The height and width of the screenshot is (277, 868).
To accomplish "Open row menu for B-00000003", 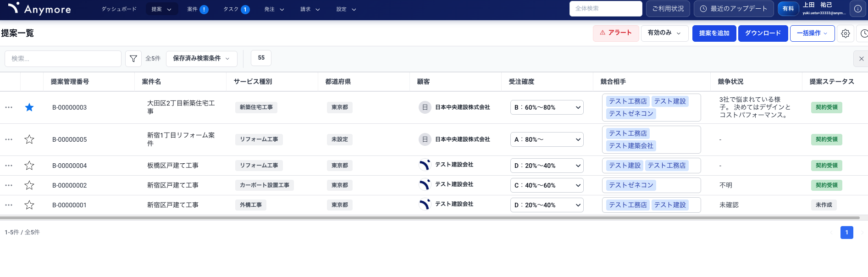I will coord(9,107).
